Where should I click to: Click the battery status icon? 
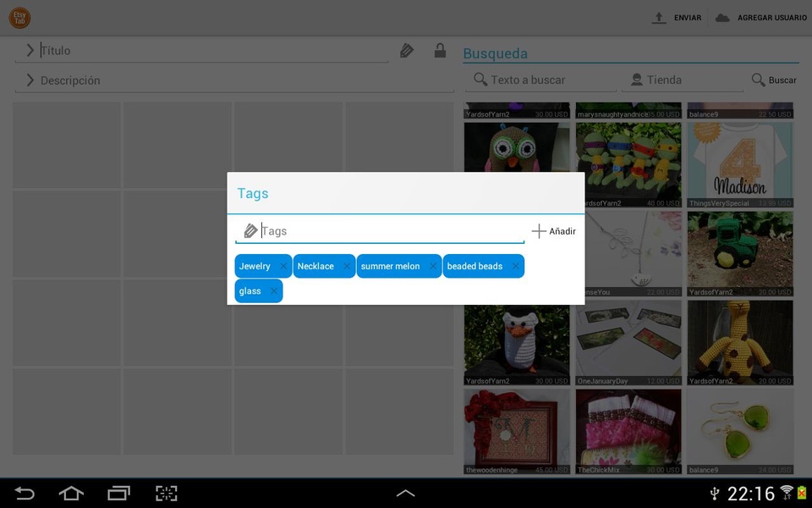[x=802, y=493]
